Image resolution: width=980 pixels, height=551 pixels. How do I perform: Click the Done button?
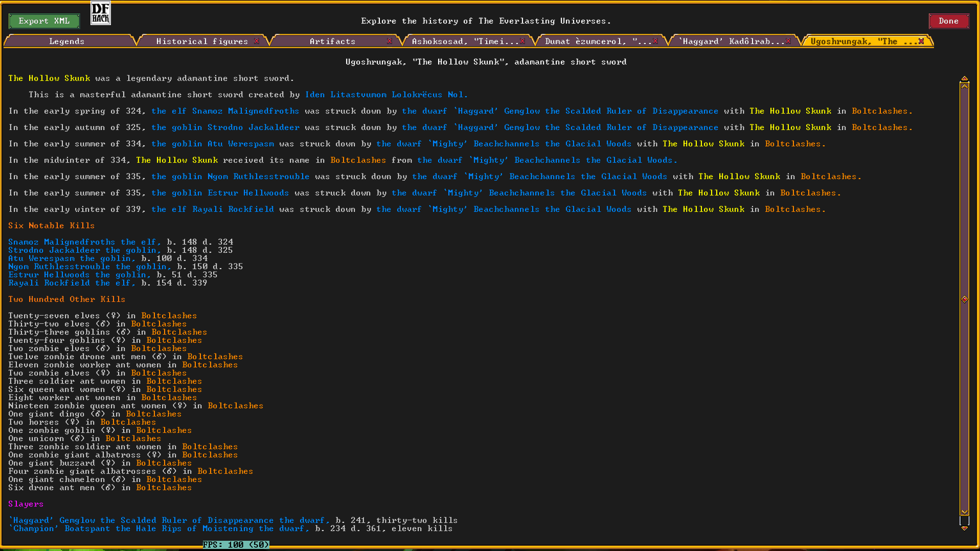click(949, 21)
